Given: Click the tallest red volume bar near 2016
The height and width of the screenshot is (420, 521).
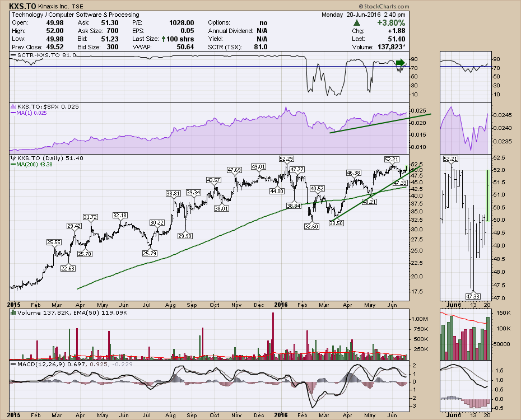Looking at the screenshot, I should (x=273, y=336).
